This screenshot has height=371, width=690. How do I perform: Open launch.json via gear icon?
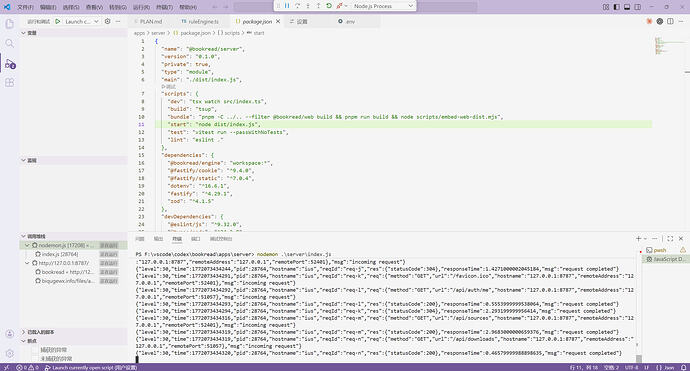coord(108,21)
